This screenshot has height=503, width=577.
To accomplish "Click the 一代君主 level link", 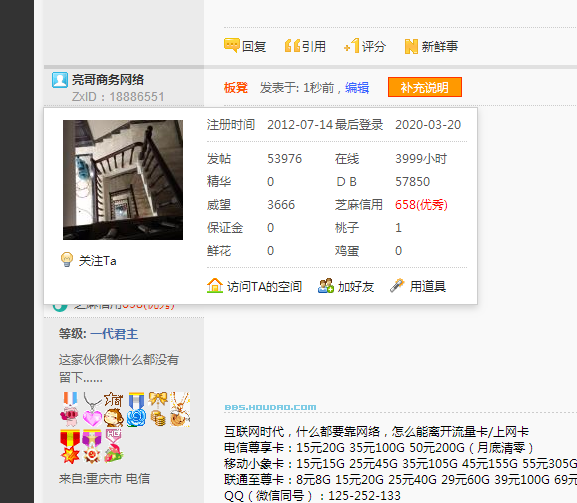I will click(x=114, y=334).
